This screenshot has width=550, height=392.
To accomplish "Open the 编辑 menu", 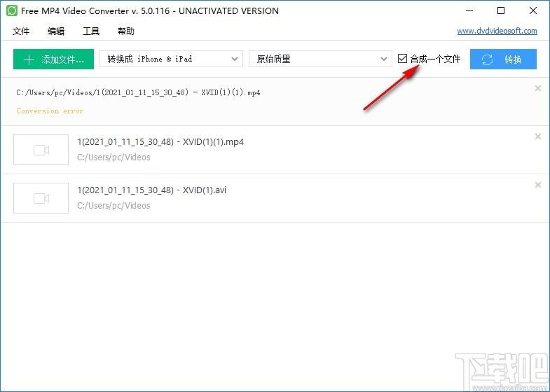I will (56, 31).
